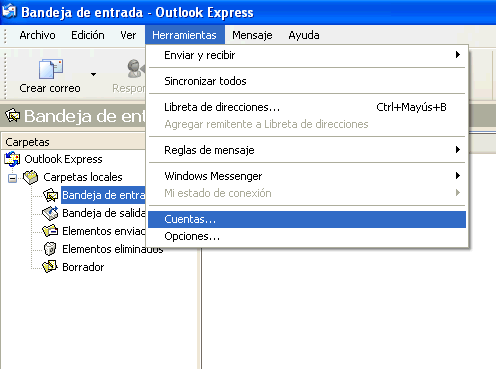Select the Outlook Express root tree icon
Image resolution: width=496 pixels, height=369 pixels.
coord(12,159)
